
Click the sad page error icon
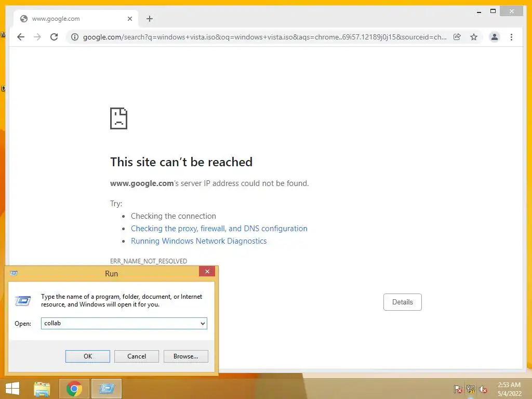[x=119, y=118]
